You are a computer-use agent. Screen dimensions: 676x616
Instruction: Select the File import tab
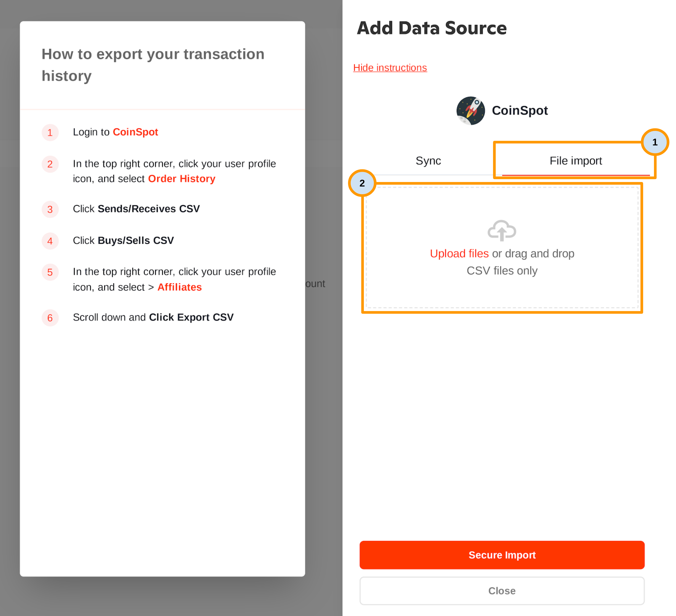pyautogui.click(x=576, y=161)
